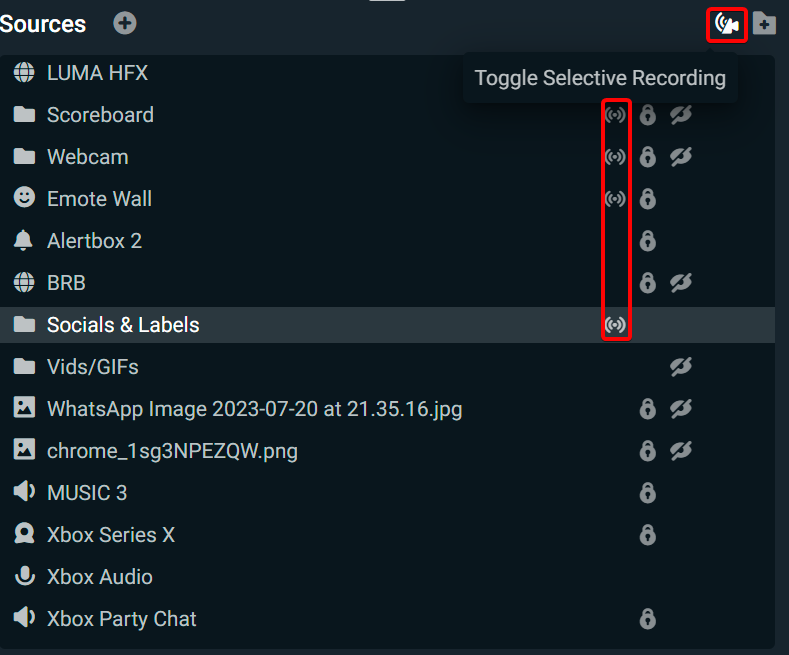Show the hidden BRB source
Screen dimensions: 789x655
point(681,283)
